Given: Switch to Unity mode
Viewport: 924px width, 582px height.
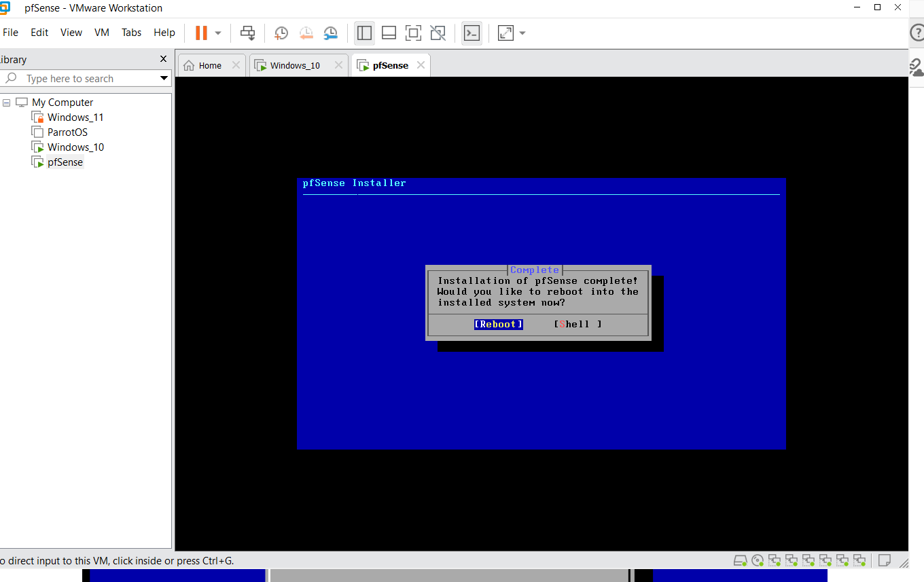Looking at the screenshot, I should pyautogui.click(x=438, y=33).
